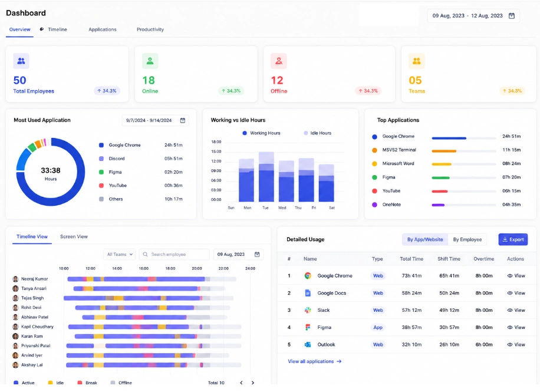Image resolution: width=540 pixels, height=392 pixels.
Task: Click Neeraj Kumar's avatar
Action: [x=15, y=279]
